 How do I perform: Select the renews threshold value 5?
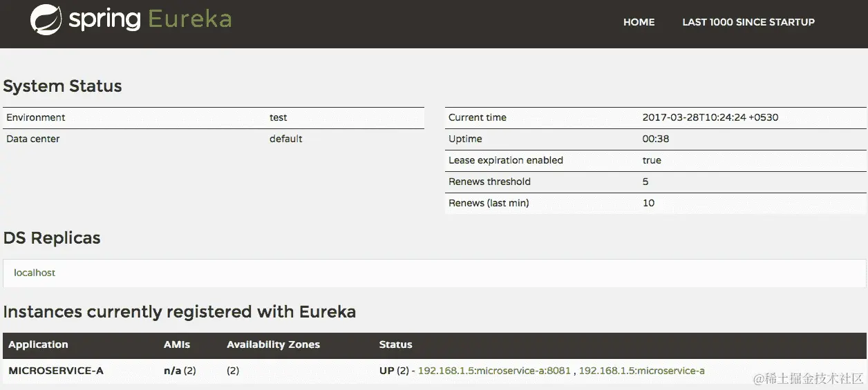point(645,182)
